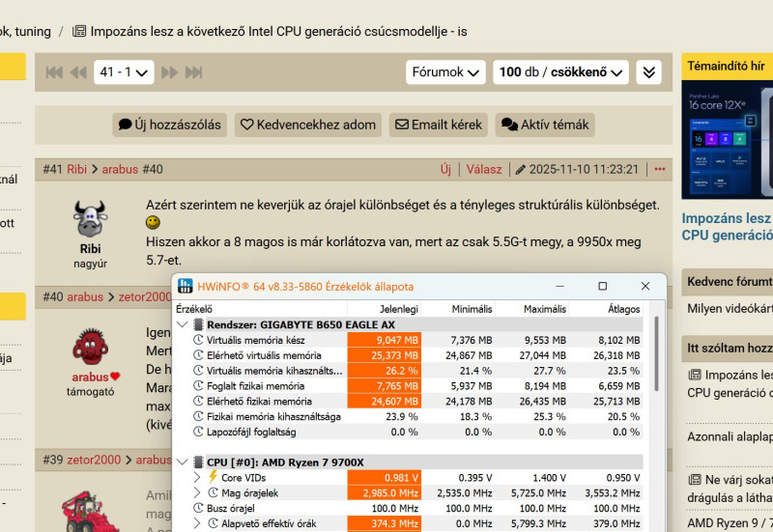Click the 5,725.0 MHz maximum value
The height and width of the screenshot is (532, 773).
[538, 492]
